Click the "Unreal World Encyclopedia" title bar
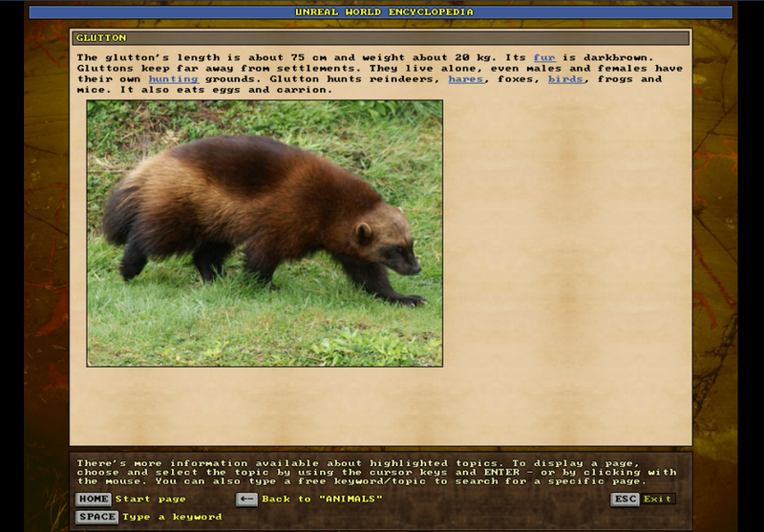 381,12
